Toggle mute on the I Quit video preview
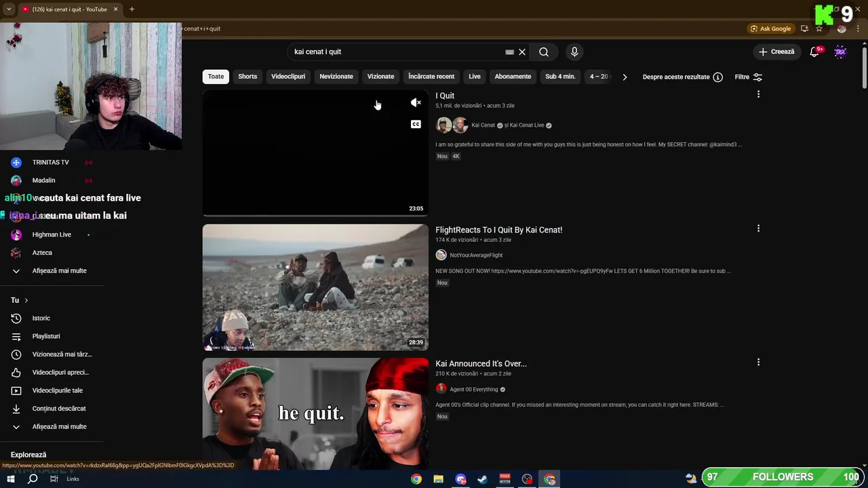The height and width of the screenshot is (488, 868). point(416,102)
